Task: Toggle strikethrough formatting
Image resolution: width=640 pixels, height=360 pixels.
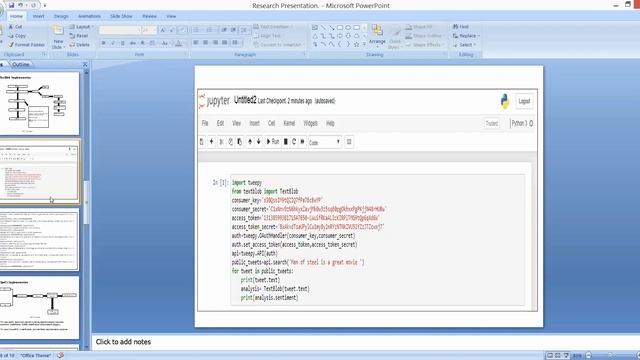Action: tap(133, 43)
